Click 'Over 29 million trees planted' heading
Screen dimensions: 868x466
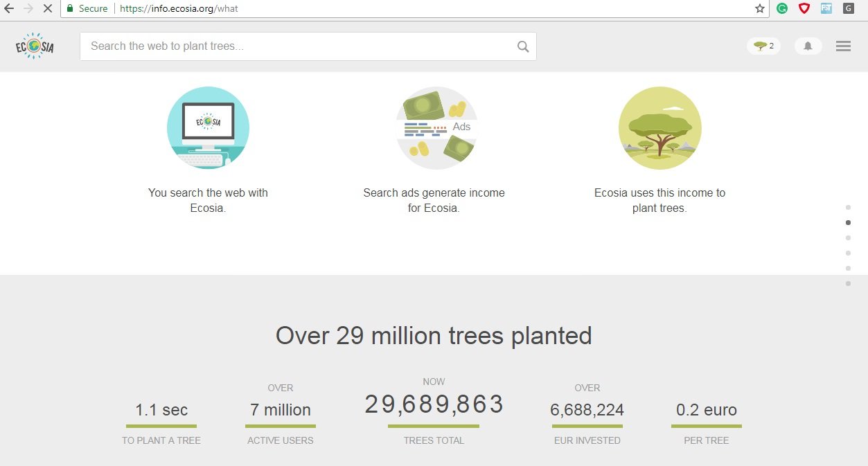coord(434,336)
